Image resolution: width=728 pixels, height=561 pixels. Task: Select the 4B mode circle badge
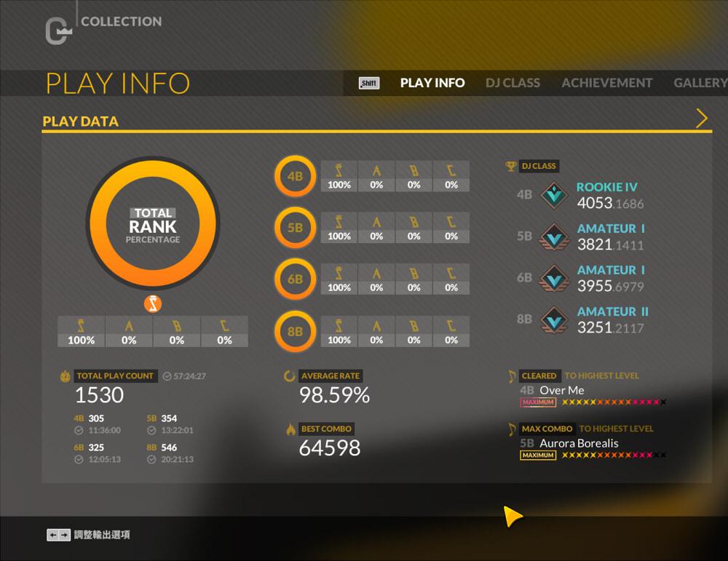click(295, 176)
